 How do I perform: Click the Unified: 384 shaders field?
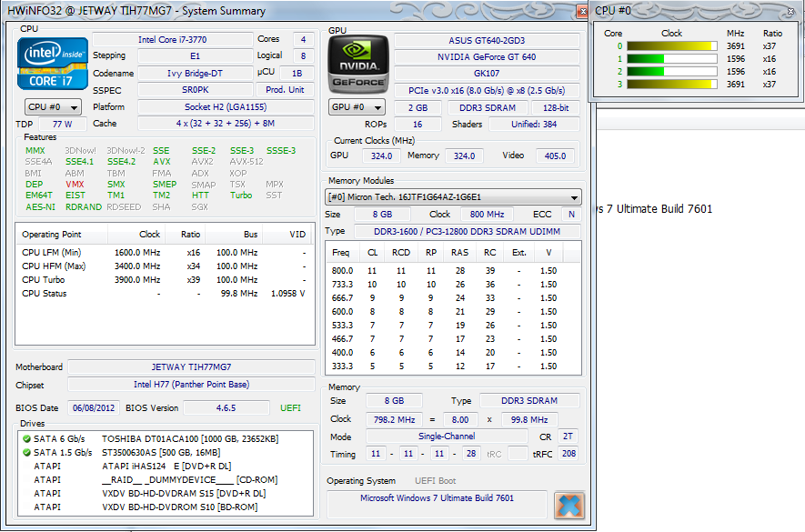(x=534, y=125)
